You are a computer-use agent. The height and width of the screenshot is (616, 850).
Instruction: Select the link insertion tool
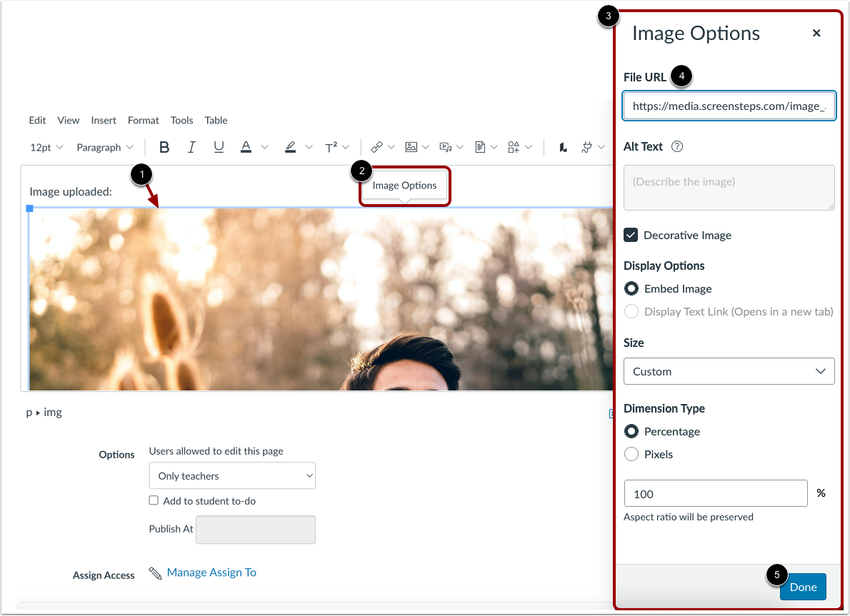(x=376, y=147)
